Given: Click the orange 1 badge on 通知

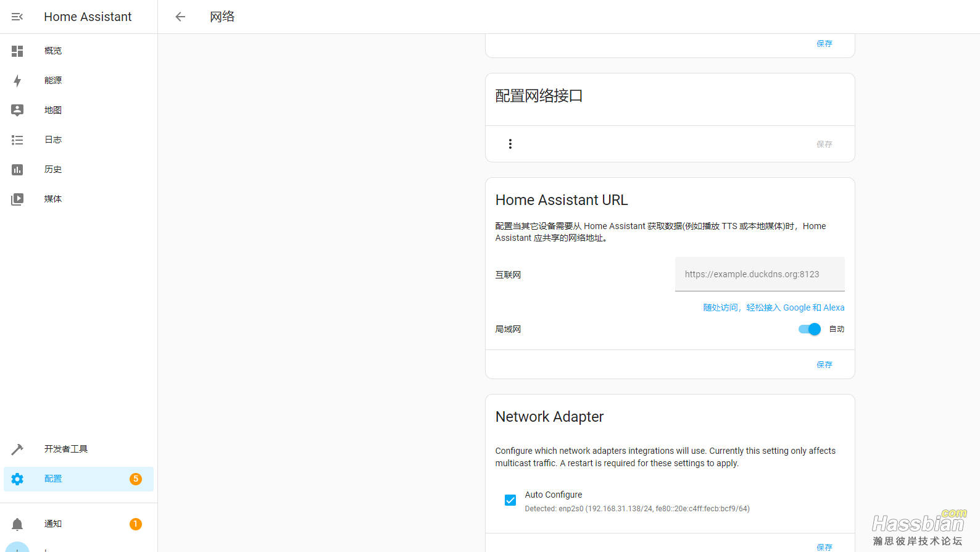Looking at the screenshot, I should pyautogui.click(x=136, y=524).
